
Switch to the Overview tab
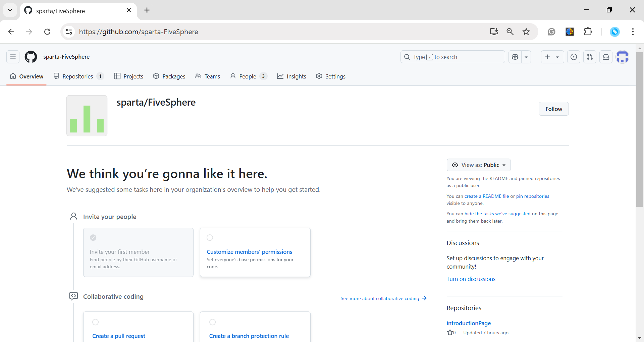(x=26, y=76)
